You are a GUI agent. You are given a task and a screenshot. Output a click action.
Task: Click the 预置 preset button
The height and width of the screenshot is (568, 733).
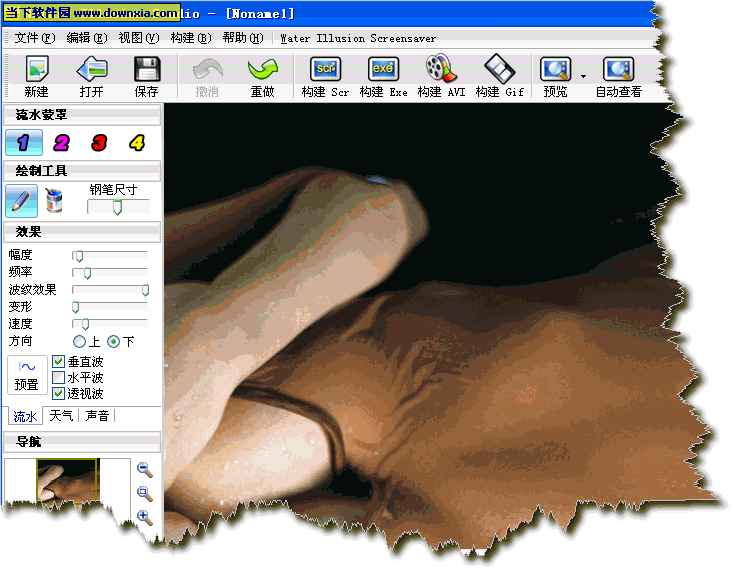pos(26,375)
